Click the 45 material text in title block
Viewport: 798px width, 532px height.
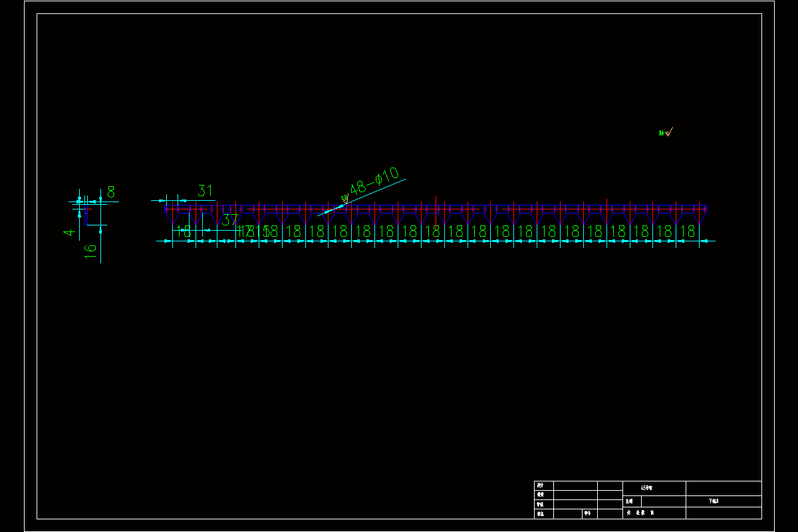tap(646, 487)
